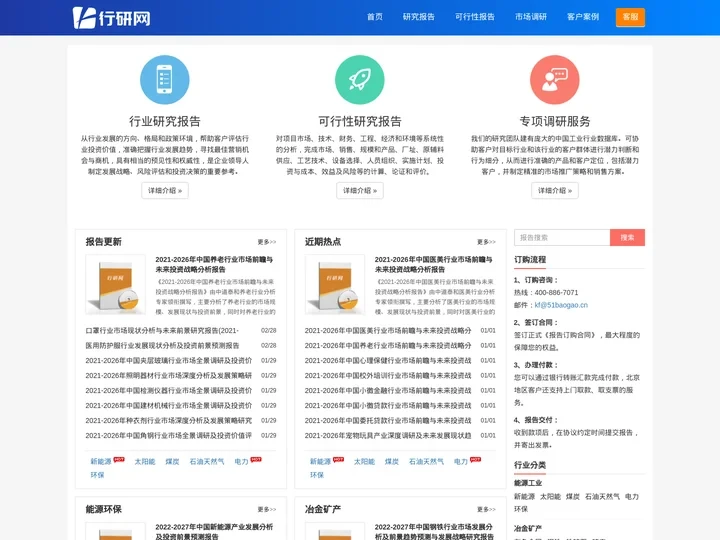Open 心理保健行业 hot report link
720x540 pixels.
pyautogui.click(x=388, y=360)
